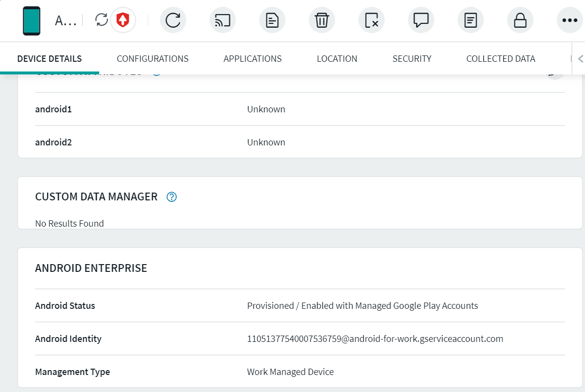Click the refresh device circular arrow icon
The height and width of the screenshot is (392, 585).
tap(173, 20)
